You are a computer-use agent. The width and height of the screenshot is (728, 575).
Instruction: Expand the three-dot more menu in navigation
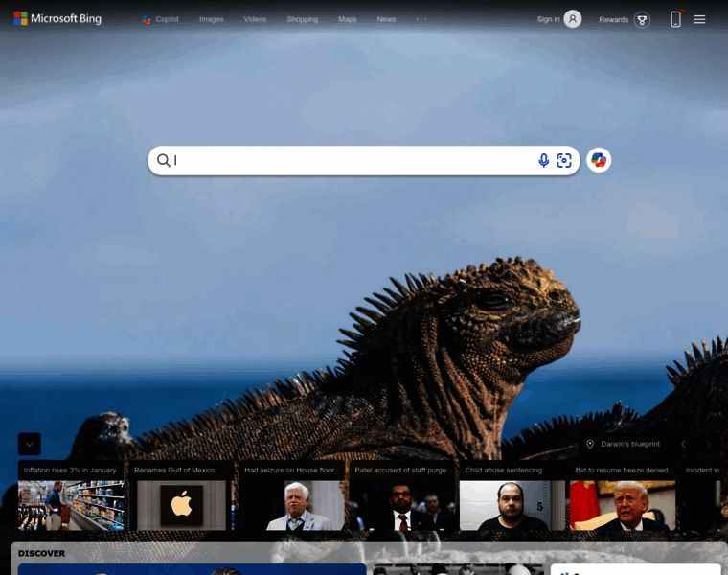421,19
